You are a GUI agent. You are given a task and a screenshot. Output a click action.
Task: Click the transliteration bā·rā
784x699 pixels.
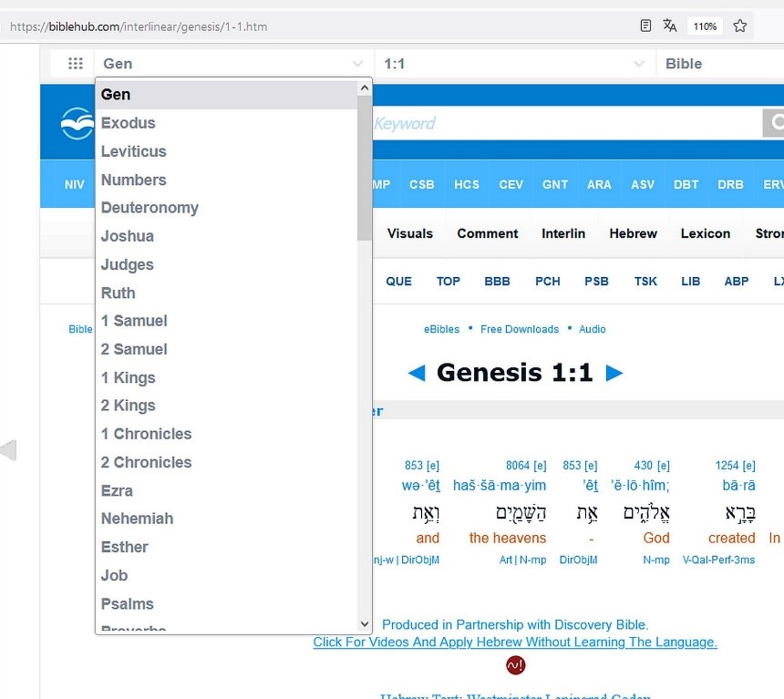pos(738,486)
